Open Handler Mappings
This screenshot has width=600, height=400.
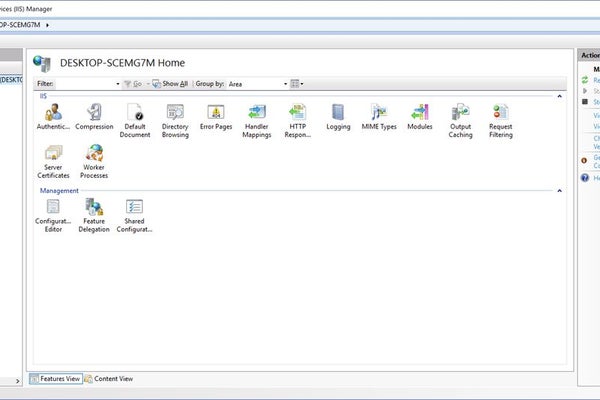click(257, 121)
